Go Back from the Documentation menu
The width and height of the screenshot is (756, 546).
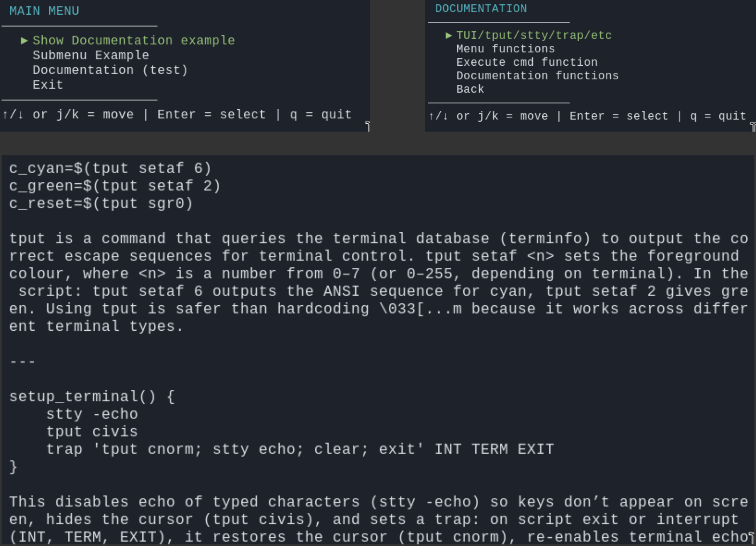470,89
